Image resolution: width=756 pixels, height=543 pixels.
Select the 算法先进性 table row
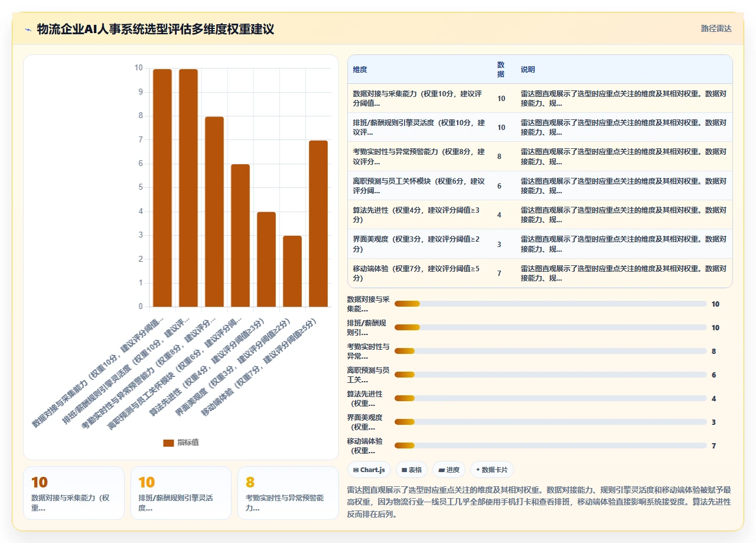coord(540,214)
